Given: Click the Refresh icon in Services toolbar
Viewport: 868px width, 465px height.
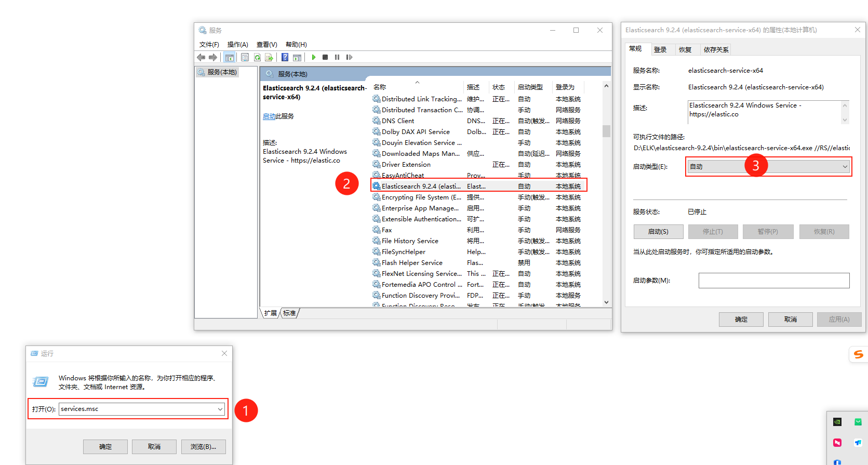Looking at the screenshot, I should (x=257, y=57).
